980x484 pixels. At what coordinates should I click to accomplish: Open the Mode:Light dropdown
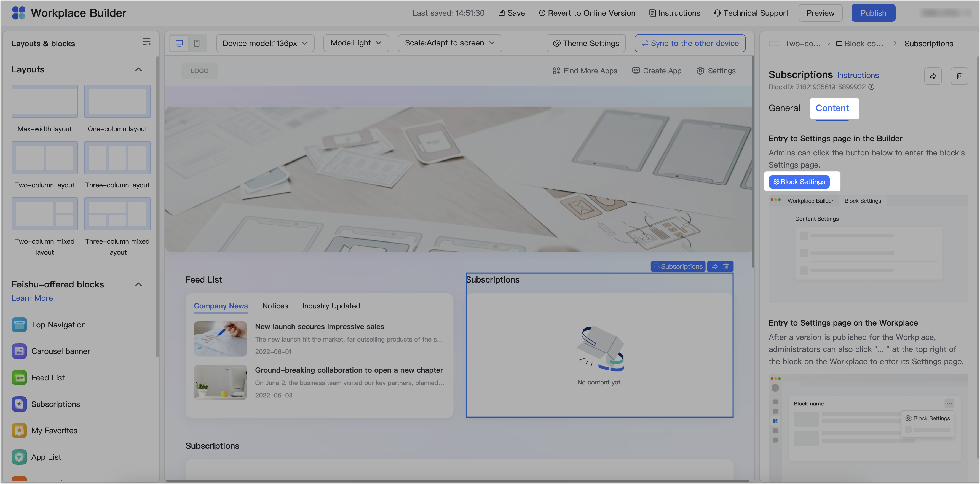pyautogui.click(x=356, y=43)
